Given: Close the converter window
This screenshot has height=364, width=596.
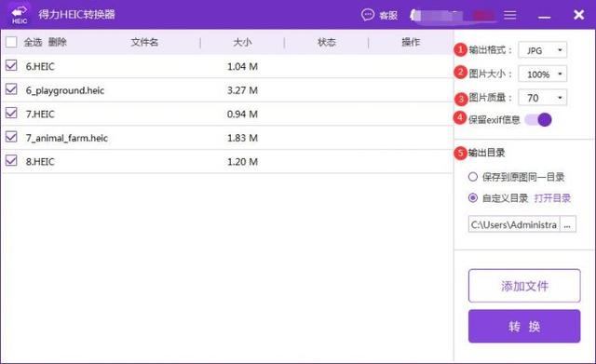Looking at the screenshot, I should click(x=578, y=15).
